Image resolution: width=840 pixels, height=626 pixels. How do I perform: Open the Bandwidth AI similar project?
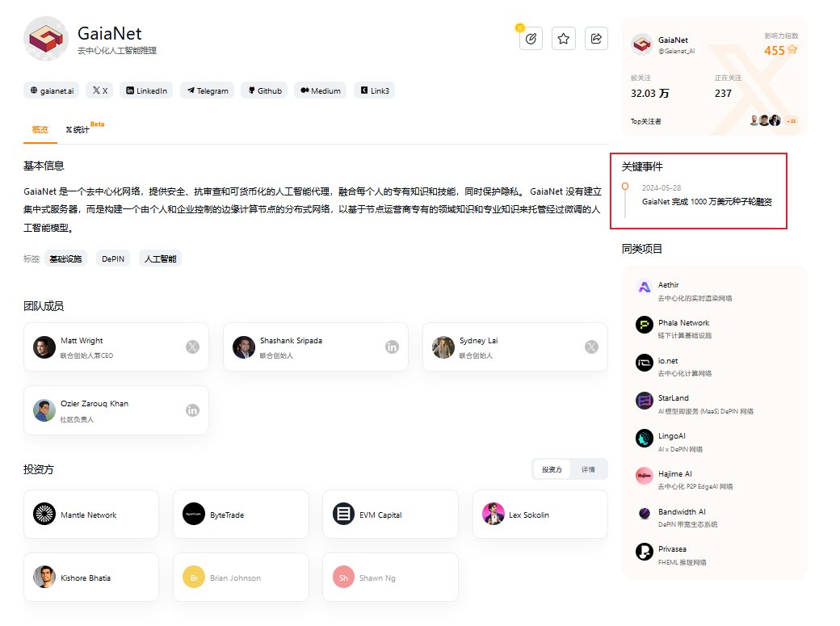[715, 517]
